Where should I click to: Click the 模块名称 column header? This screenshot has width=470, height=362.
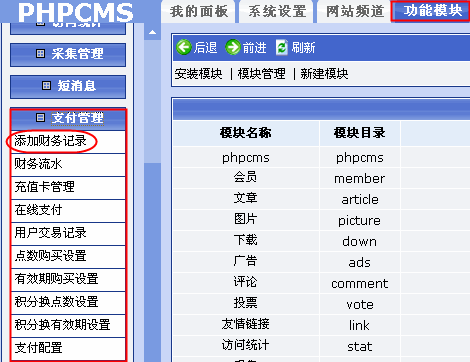pos(246,133)
